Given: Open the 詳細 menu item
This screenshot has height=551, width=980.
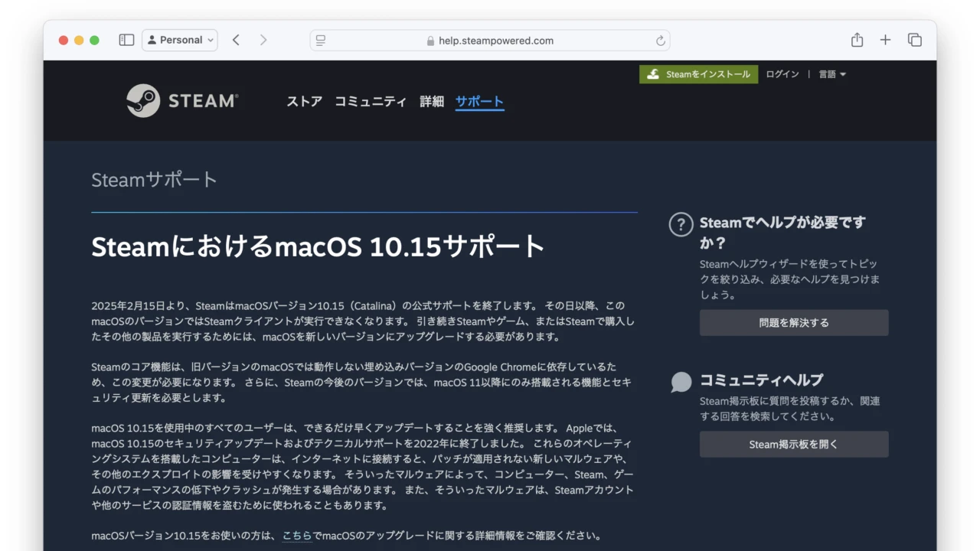Looking at the screenshot, I should coord(432,101).
